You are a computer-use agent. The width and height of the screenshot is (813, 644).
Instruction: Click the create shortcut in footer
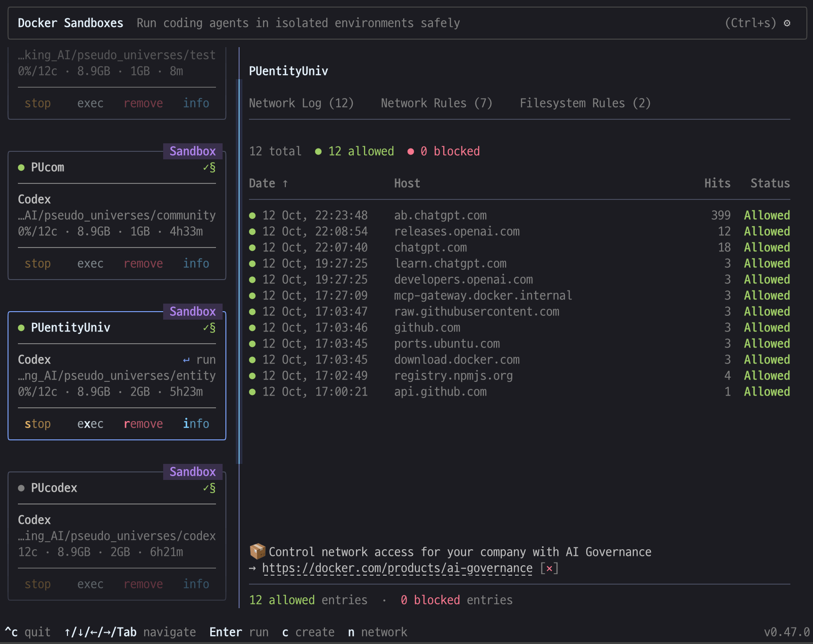tap(308, 632)
